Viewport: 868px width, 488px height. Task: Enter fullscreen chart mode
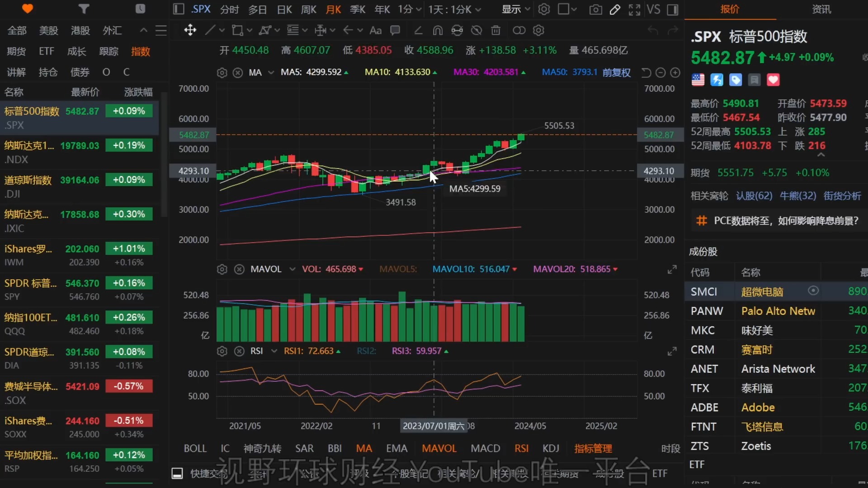pyautogui.click(x=634, y=9)
